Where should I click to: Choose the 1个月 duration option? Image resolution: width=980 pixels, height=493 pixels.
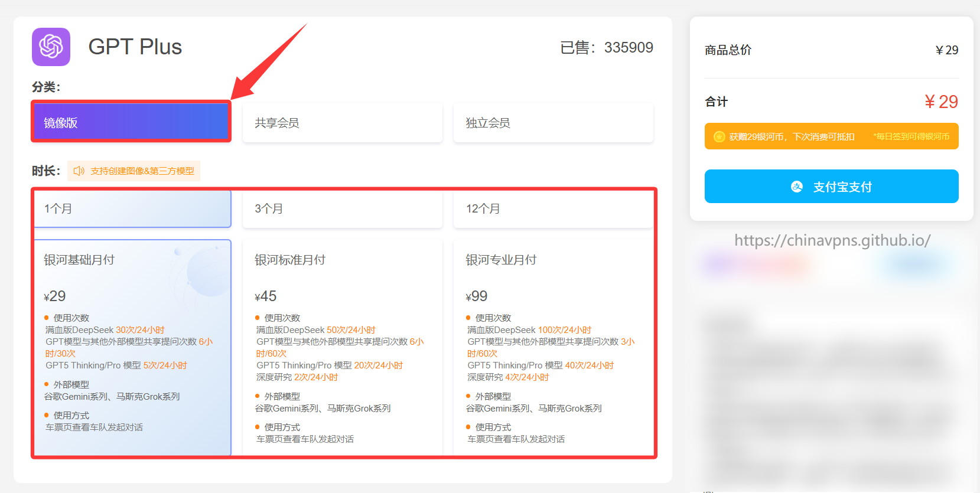[x=132, y=208]
